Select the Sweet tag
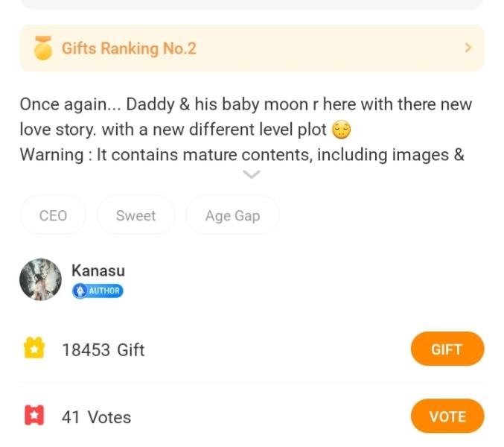 [x=135, y=215]
